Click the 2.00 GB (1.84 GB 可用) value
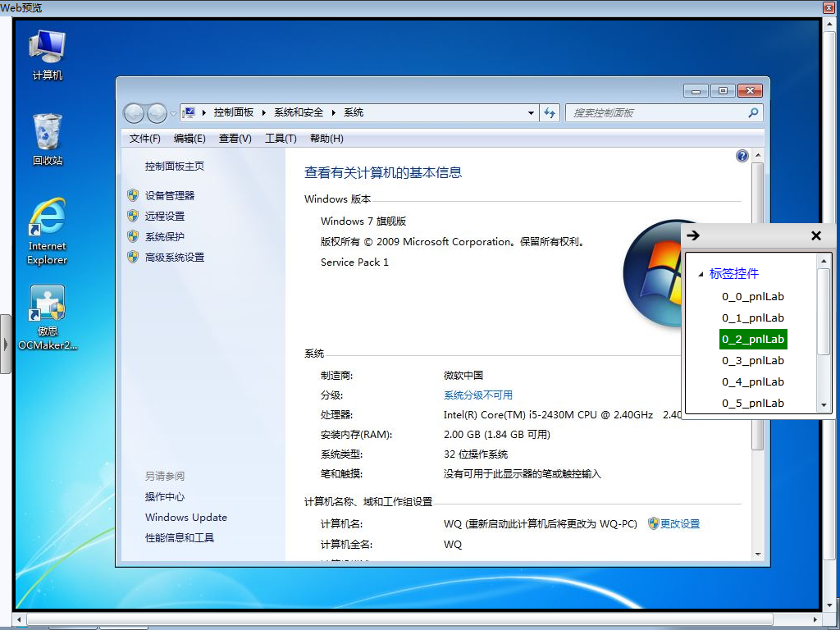Screen dimensions: 840x630 (496, 434)
